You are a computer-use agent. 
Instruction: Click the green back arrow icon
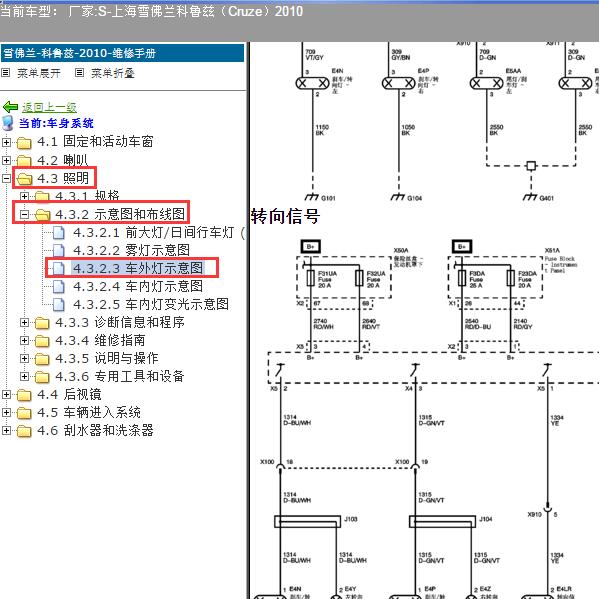(x=10, y=107)
